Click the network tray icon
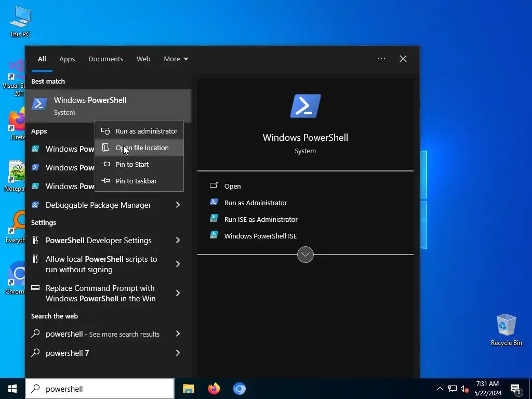 tap(453, 389)
